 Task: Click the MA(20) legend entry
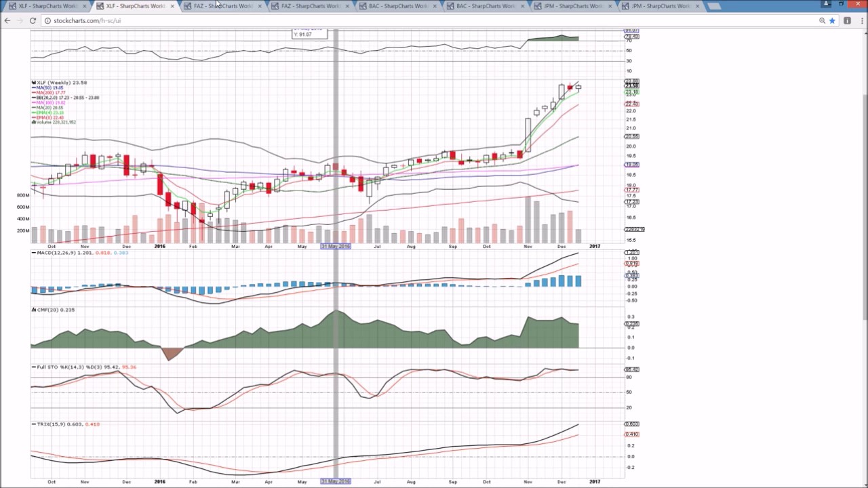[x=47, y=108]
